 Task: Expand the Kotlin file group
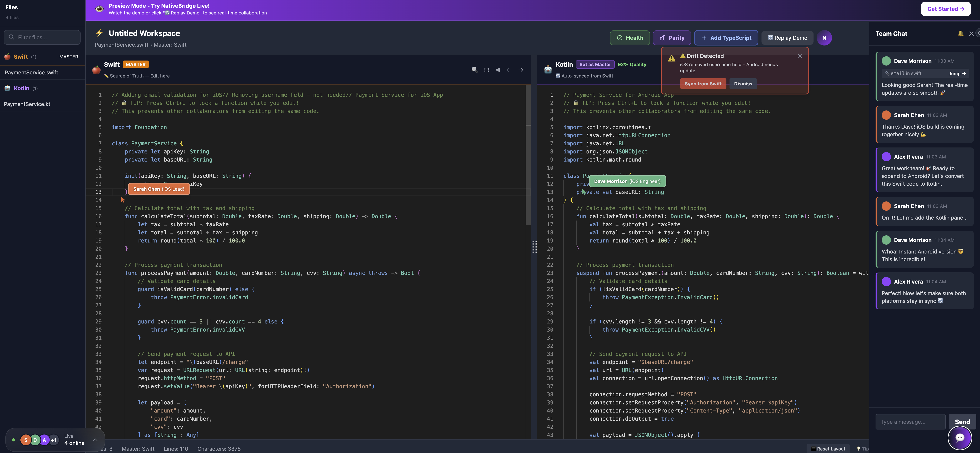coord(22,88)
